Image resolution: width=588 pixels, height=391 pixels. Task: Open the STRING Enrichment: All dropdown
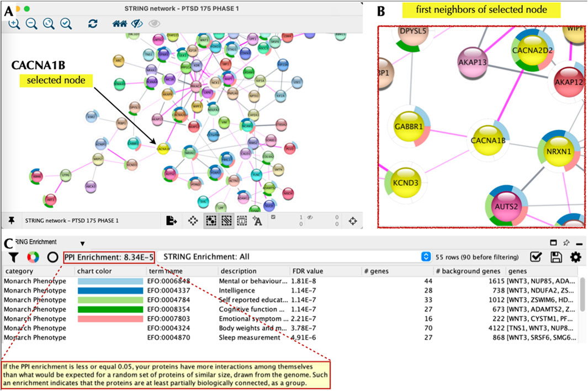[425, 257]
